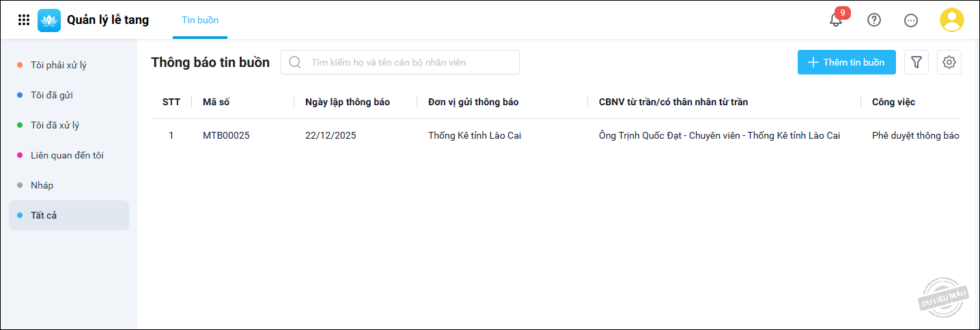980x330 pixels.
Task: Click the lotus app logo
Action: click(x=49, y=20)
